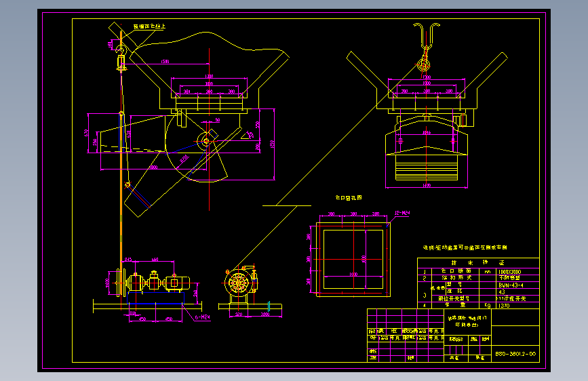Click the 技术特征 table header
The image size is (588, 381).
point(477,262)
